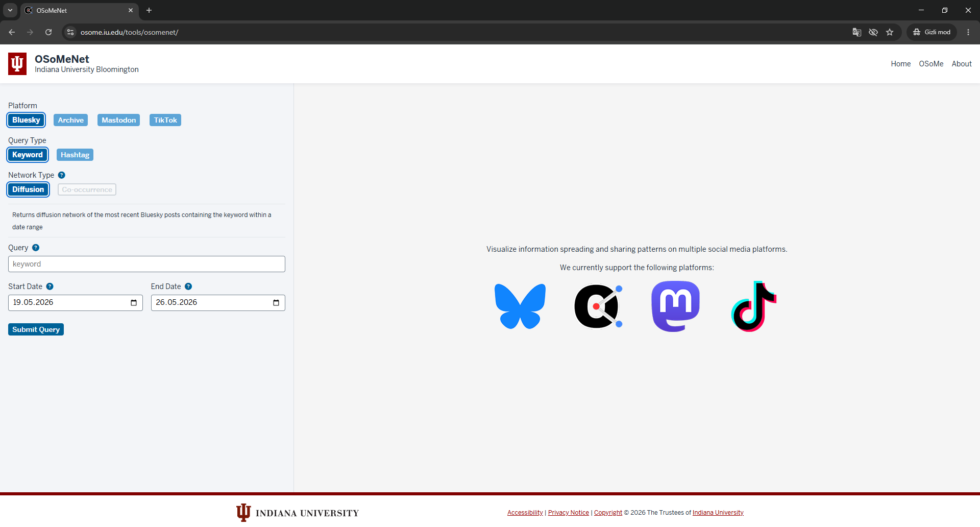Click the Start Date field showing 19.05.2026
This screenshot has width=980, height=527.
pos(76,303)
